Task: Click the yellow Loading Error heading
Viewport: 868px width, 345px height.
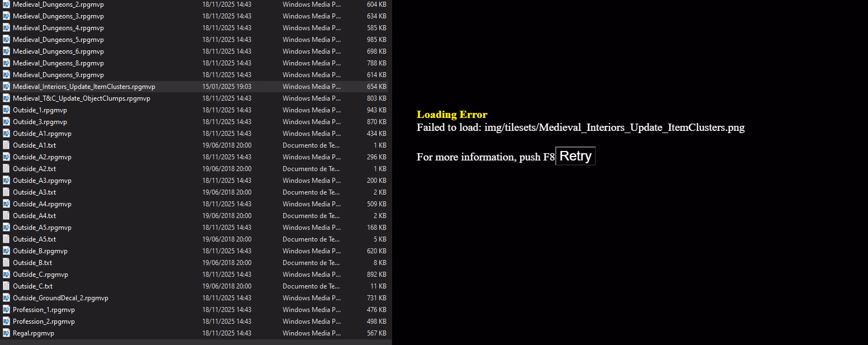Action: pyautogui.click(x=452, y=115)
